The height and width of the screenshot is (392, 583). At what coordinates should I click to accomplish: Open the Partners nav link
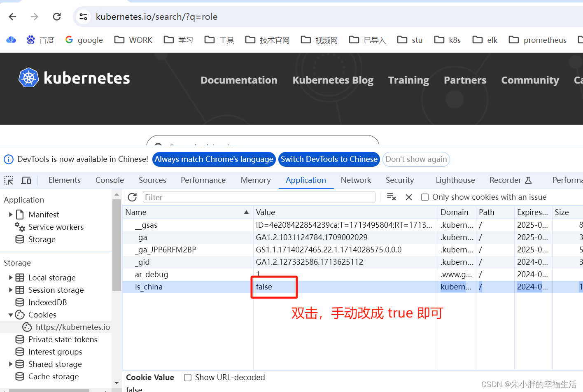pyautogui.click(x=465, y=80)
